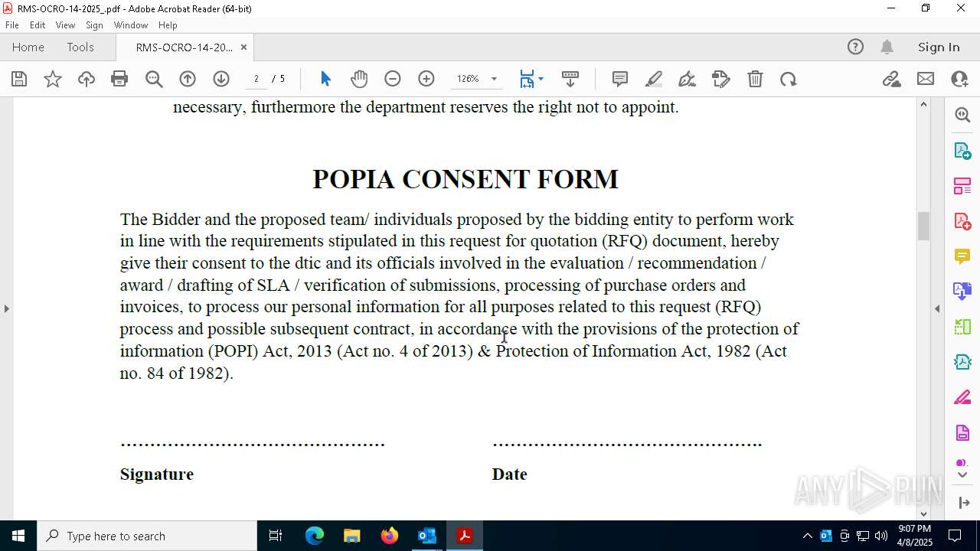Open the Edit menu
The height and width of the screenshot is (551, 980).
pos(38,25)
